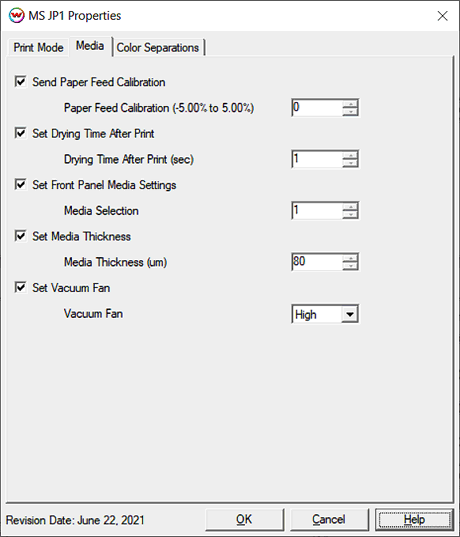Increase Drying Time After Print value
This screenshot has height=537, width=460.
click(350, 155)
